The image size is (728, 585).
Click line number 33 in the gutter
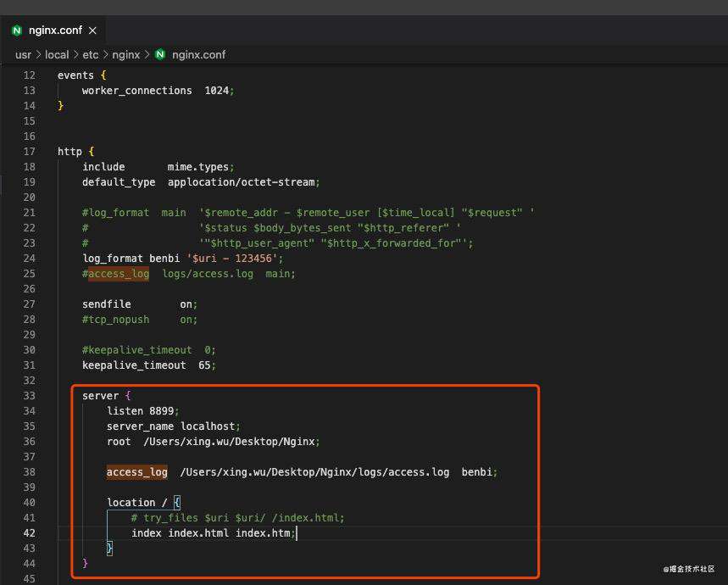(x=30, y=396)
